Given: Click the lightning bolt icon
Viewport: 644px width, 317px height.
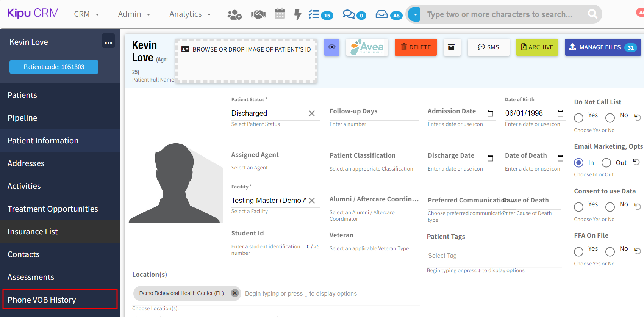Looking at the screenshot, I should click(x=298, y=15).
